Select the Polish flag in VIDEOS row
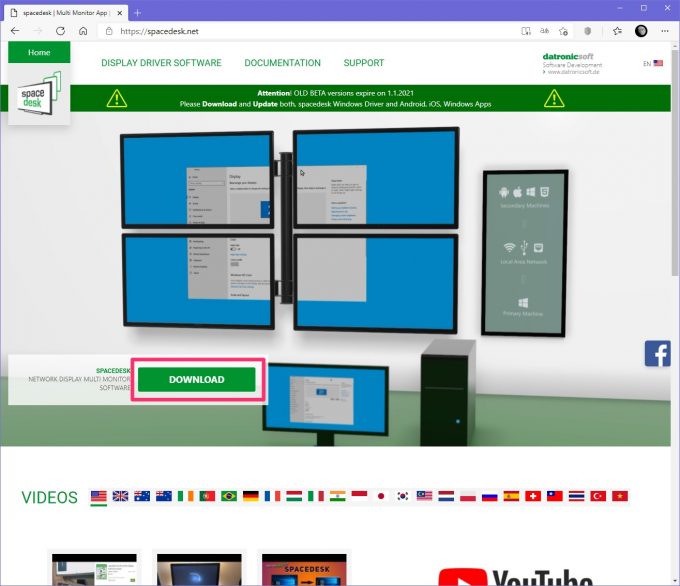The width and height of the screenshot is (680, 586). click(468, 496)
